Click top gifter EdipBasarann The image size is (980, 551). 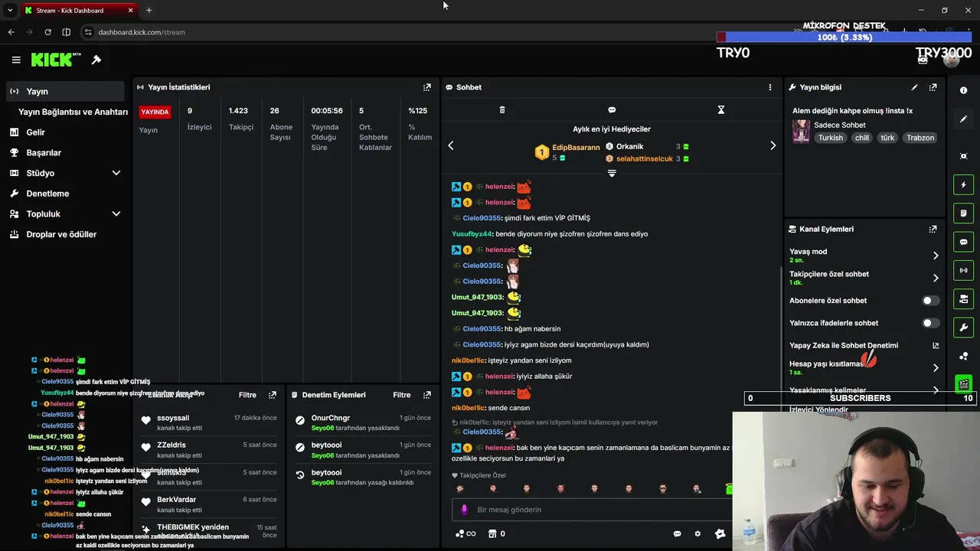pyautogui.click(x=576, y=147)
